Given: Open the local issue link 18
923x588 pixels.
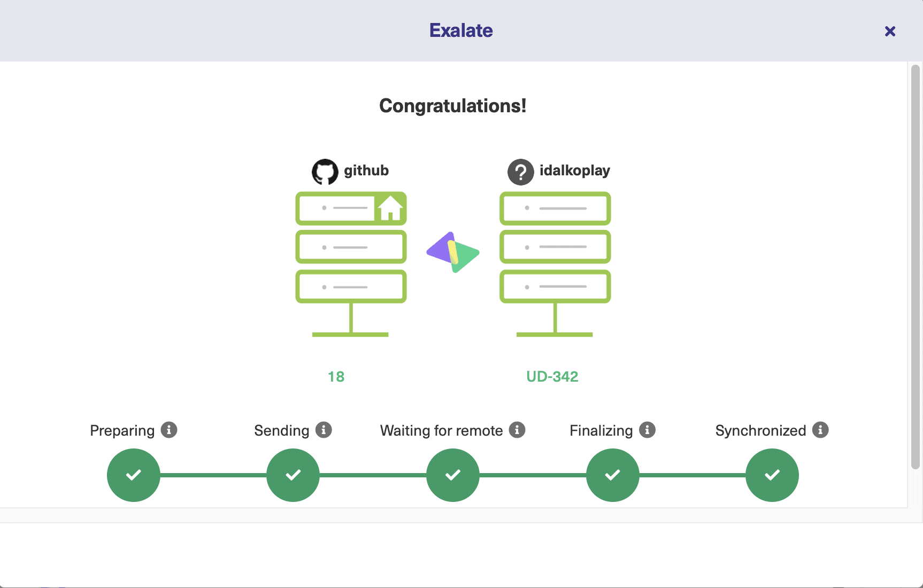Looking at the screenshot, I should pyautogui.click(x=336, y=377).
